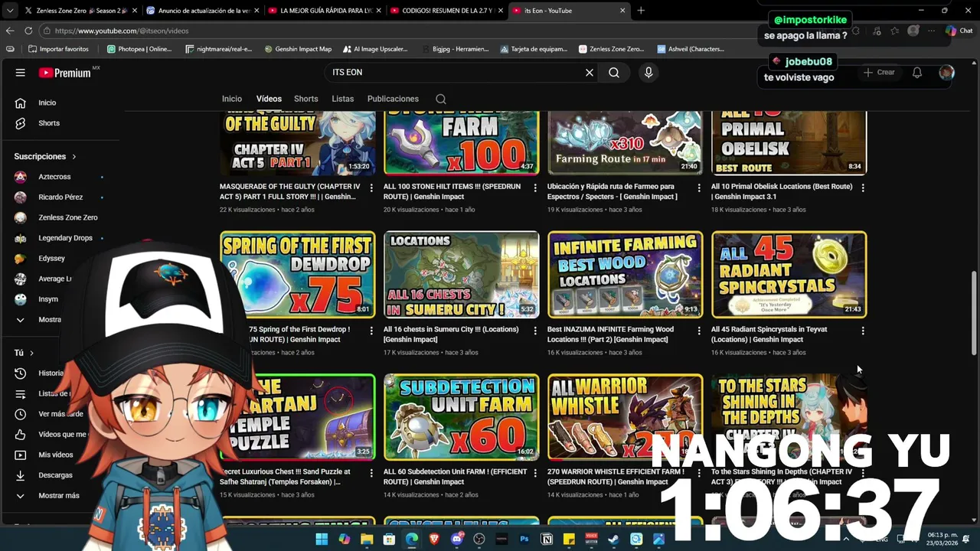Open options for 270 WARRIOR WHISTLE video
Screen dimensions: 980x551
(x=699, y=473)
